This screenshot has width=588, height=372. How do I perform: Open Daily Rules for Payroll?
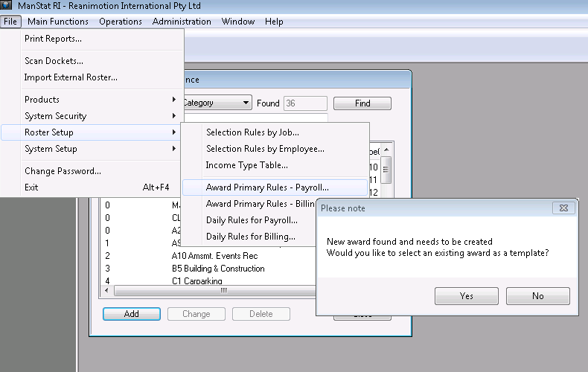(252, 220)
